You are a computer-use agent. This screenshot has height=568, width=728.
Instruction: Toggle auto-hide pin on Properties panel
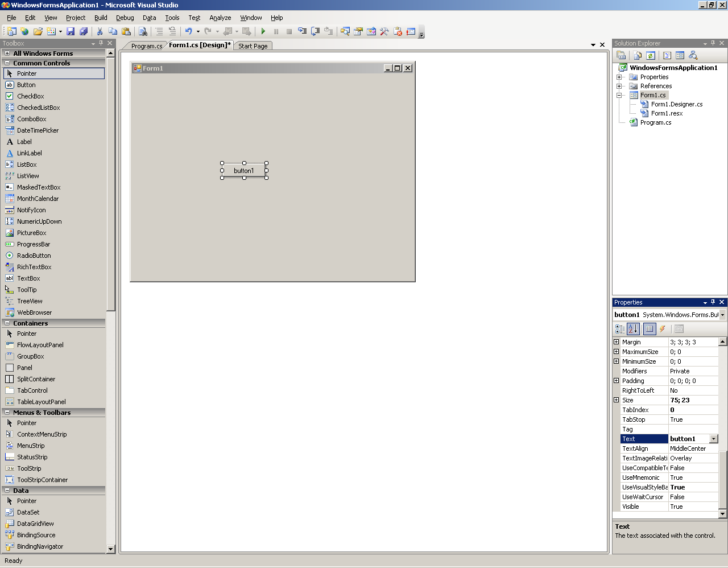(713, 302)
